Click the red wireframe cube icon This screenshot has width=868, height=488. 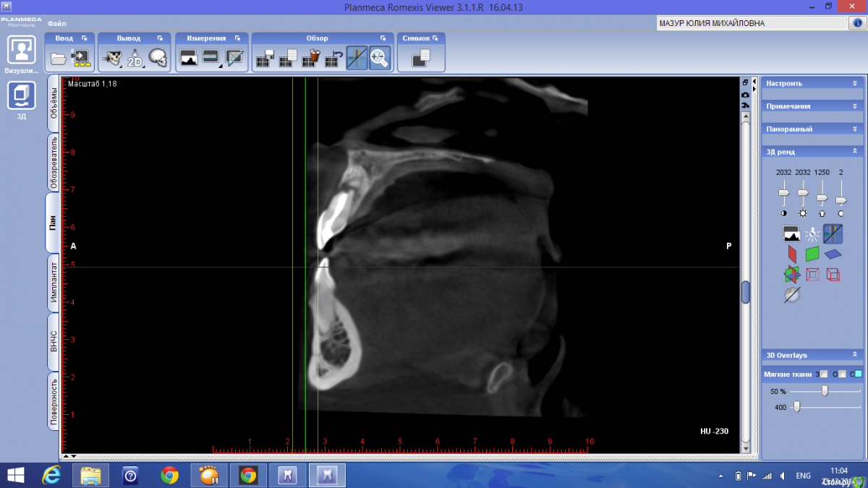[x=812, y=275]
